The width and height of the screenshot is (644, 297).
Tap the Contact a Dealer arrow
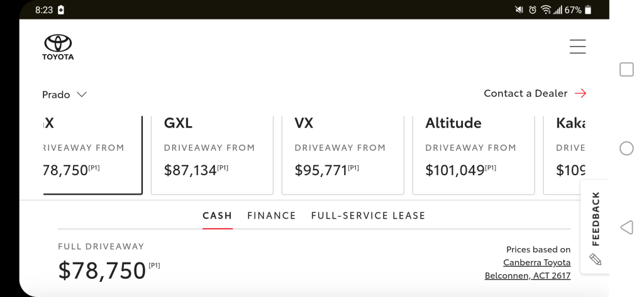580,94
